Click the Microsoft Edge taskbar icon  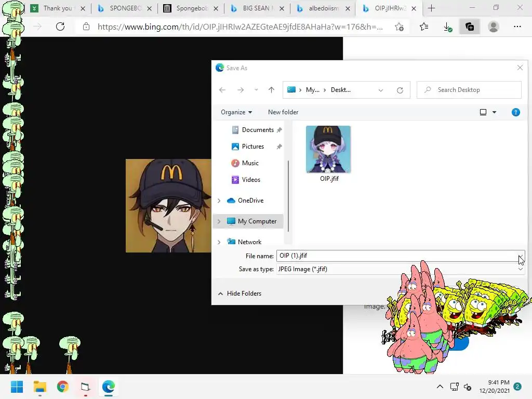[109, 387]
